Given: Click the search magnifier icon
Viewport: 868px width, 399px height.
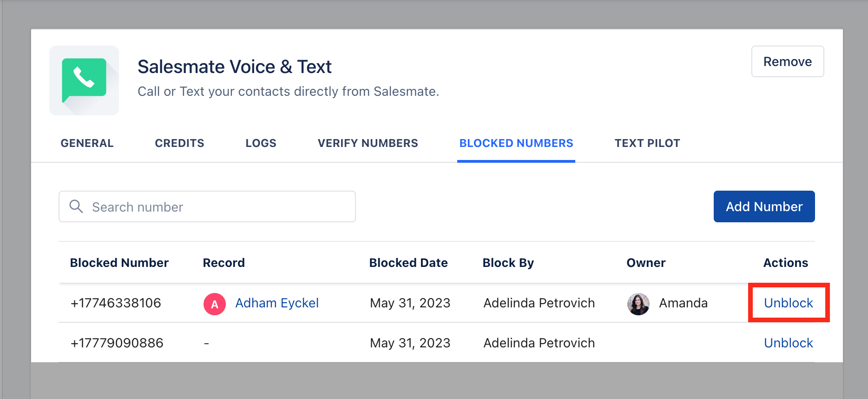Looking at the screenshot, I should click(x=76, y=206).
